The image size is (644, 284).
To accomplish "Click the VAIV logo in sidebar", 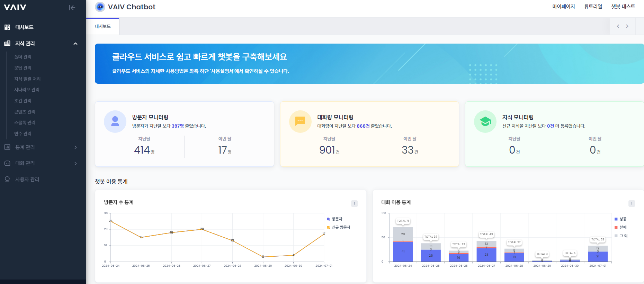I will [15, 7].
